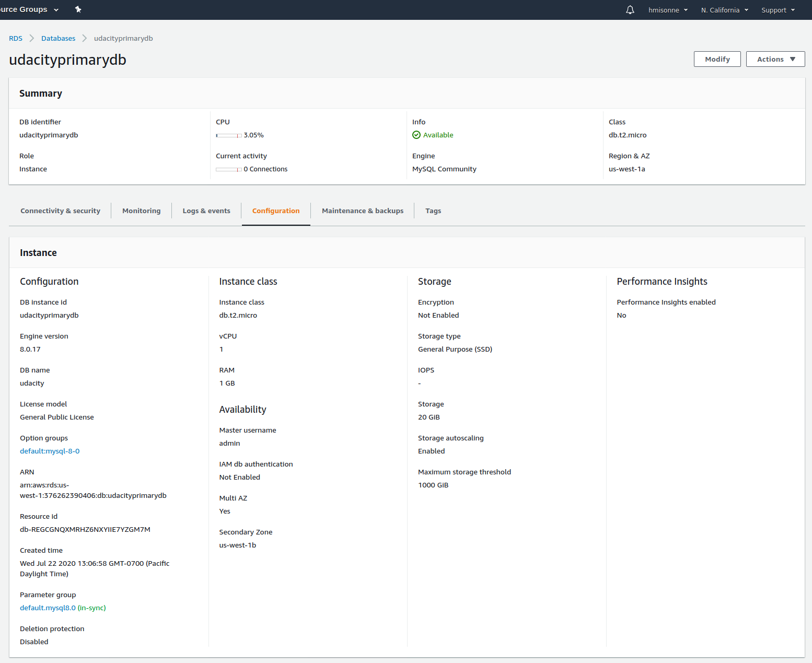Click the ARN value text

[x=93, y=490]
